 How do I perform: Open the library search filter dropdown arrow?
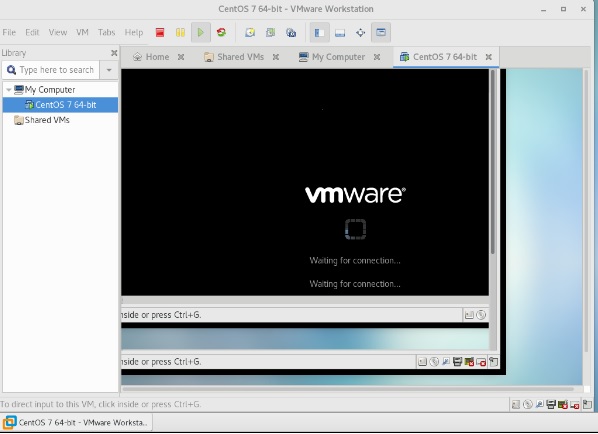(109, 70)
